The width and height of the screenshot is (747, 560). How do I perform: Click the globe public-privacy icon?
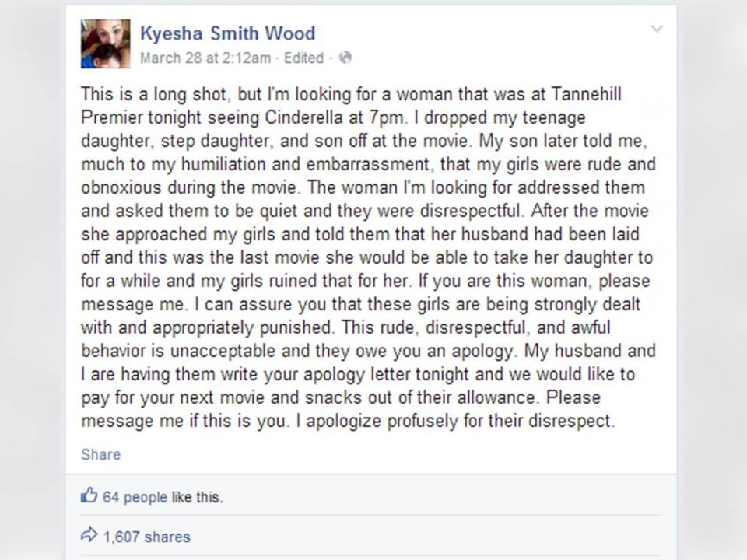(346, 58)
